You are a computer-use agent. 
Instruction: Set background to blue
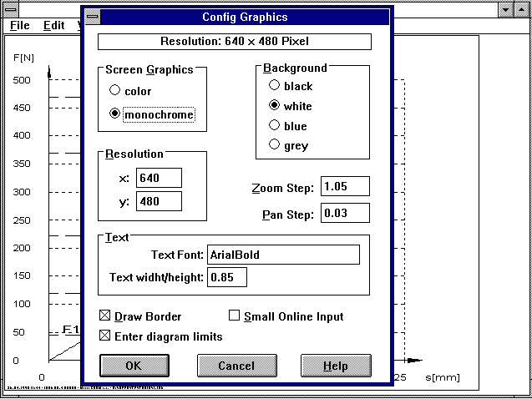tap(273, 126)
